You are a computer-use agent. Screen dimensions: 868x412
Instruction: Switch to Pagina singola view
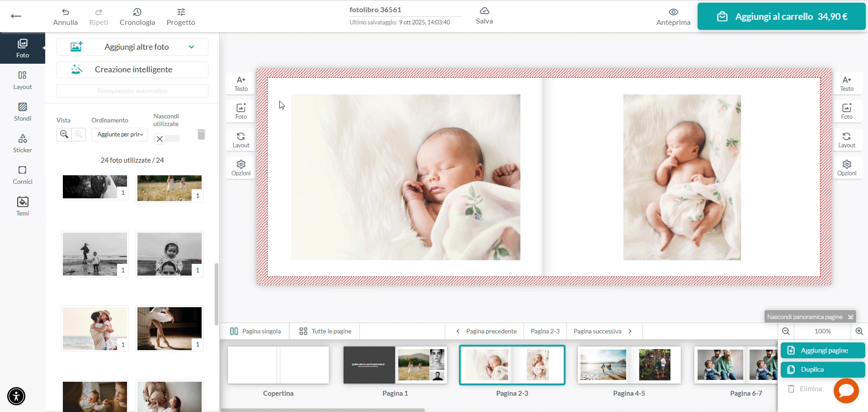click(255, 331)
